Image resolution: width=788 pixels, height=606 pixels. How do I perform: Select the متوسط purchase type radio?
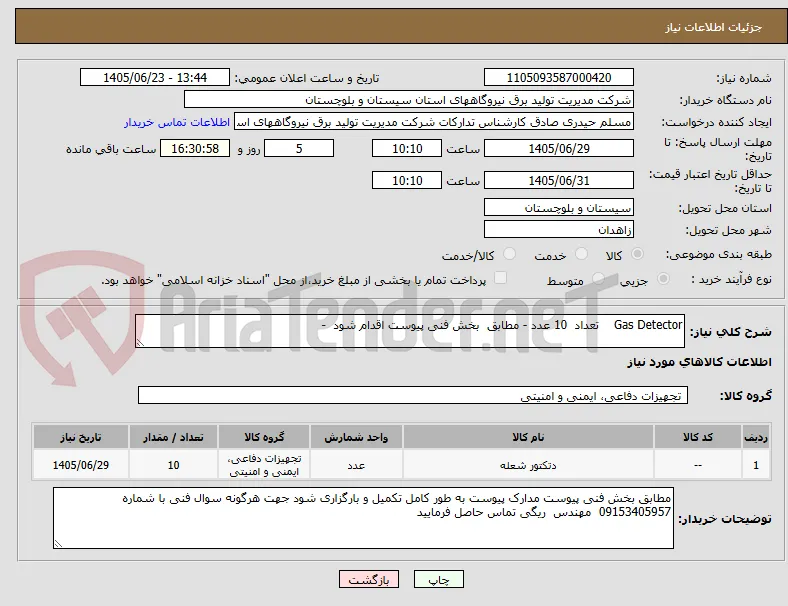click(x=598, y=278)
